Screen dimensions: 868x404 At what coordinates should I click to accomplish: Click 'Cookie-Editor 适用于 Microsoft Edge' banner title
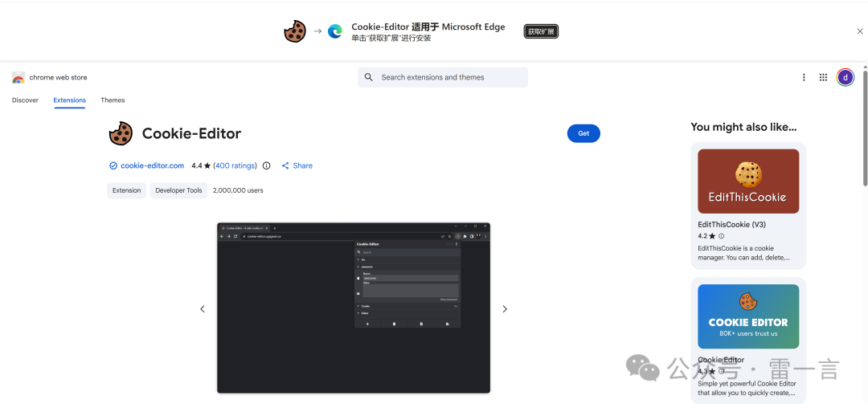428,27
